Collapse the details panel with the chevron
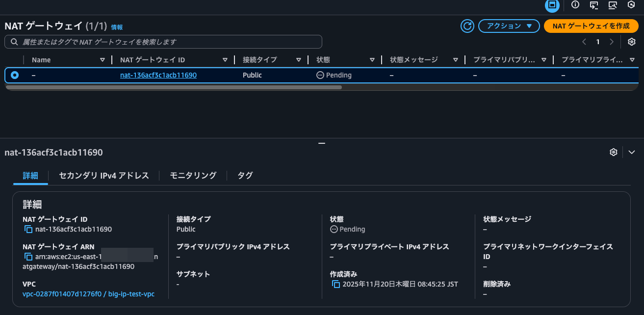 coord(632,152)
